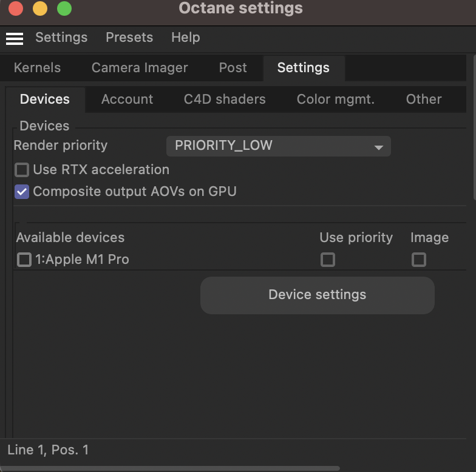Click the green maximize window button
This screenshot has width=476, height=472.
coord(64,8)
